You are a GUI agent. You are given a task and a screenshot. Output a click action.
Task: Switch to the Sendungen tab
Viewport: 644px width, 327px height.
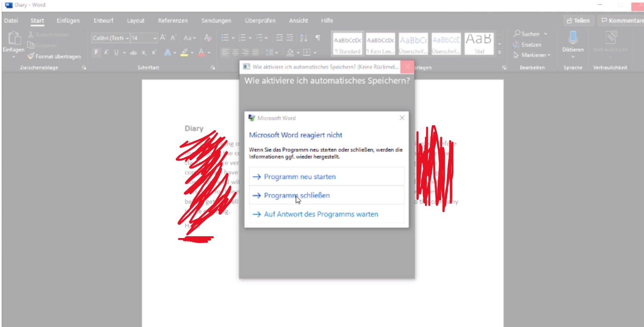pos(216,20)
